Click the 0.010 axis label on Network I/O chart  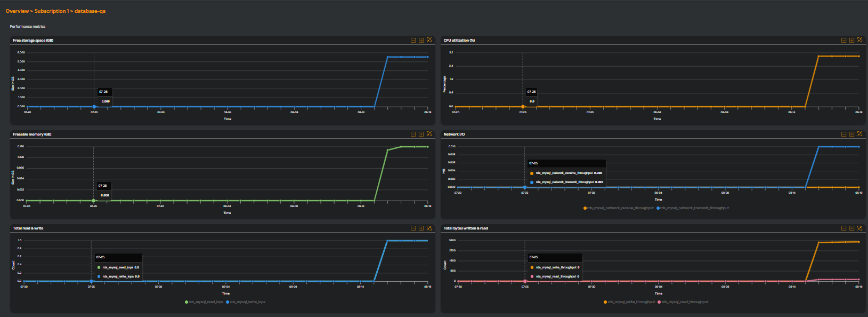point(452,146)
